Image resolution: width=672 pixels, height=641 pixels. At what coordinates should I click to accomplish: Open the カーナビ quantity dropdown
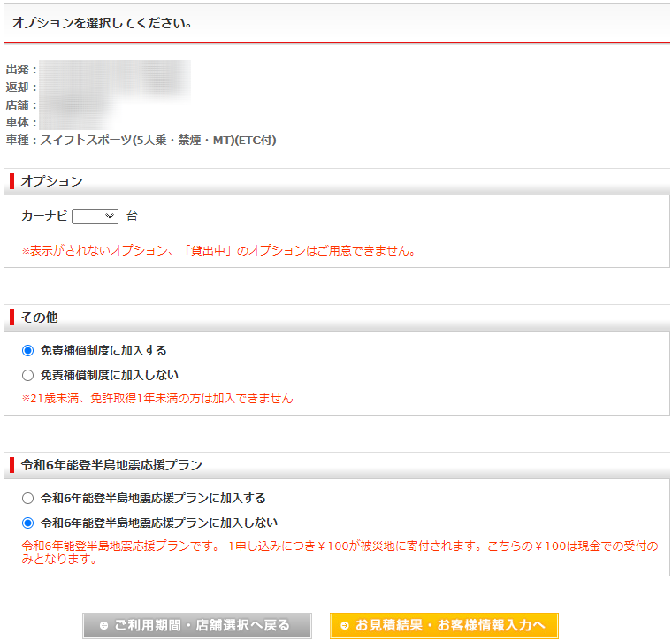click(x=95, y=216)
